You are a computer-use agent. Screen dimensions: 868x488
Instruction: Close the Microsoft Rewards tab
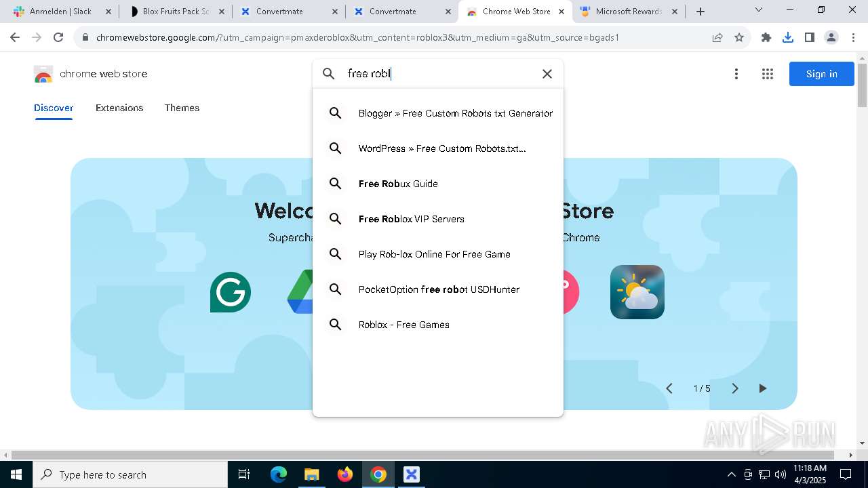(674, 12)
